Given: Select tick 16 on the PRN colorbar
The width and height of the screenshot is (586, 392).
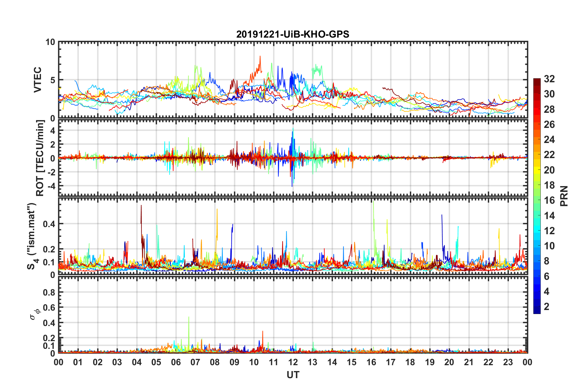Looking at the screenshot, I should click(x=549, y=200).
